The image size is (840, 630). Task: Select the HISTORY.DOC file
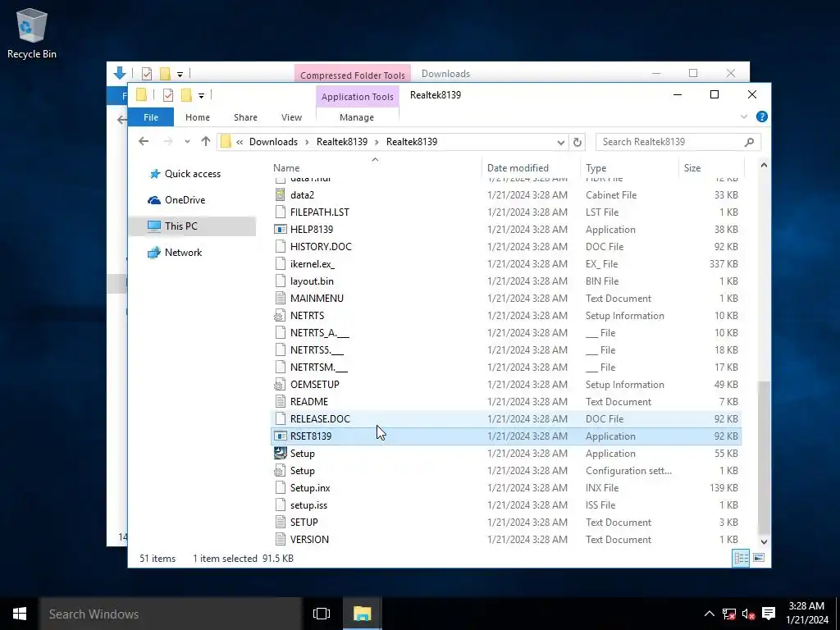point(507,247)
